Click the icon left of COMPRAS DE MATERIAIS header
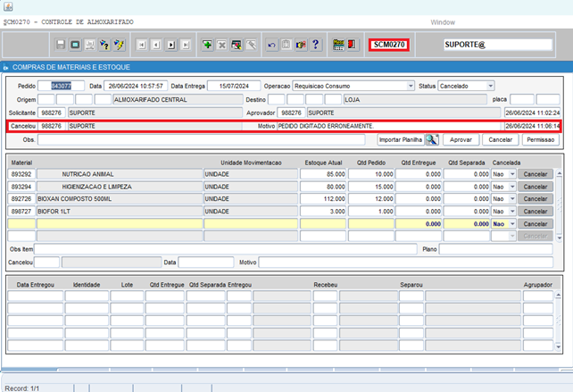This screenshot has width=573, height=392. click(x=5, y=67)
